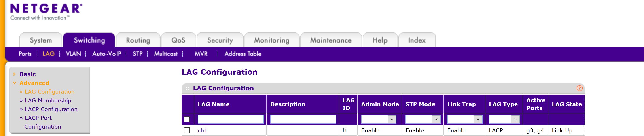Go to LAG Membership page
The height and width of the screenshot is (136, 644).
click(x=48, y=100)
